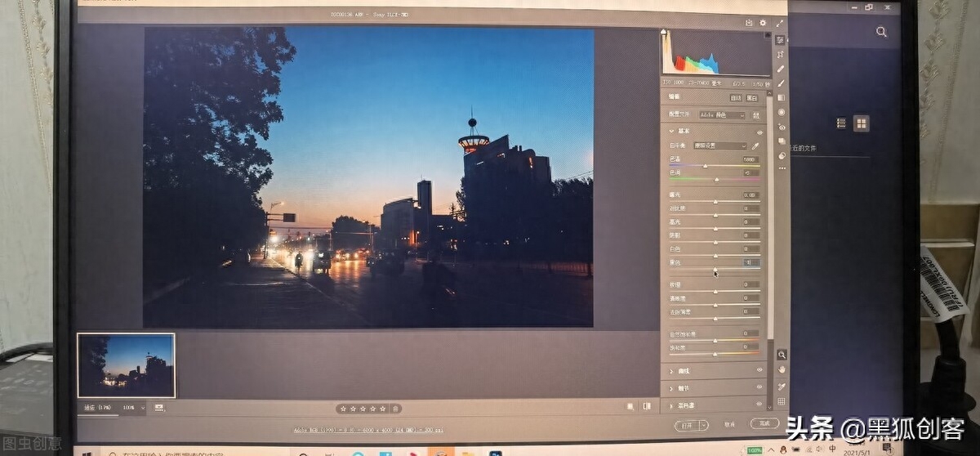
Task: Click the save image icon above histogram
Action: tap(749, 23)
